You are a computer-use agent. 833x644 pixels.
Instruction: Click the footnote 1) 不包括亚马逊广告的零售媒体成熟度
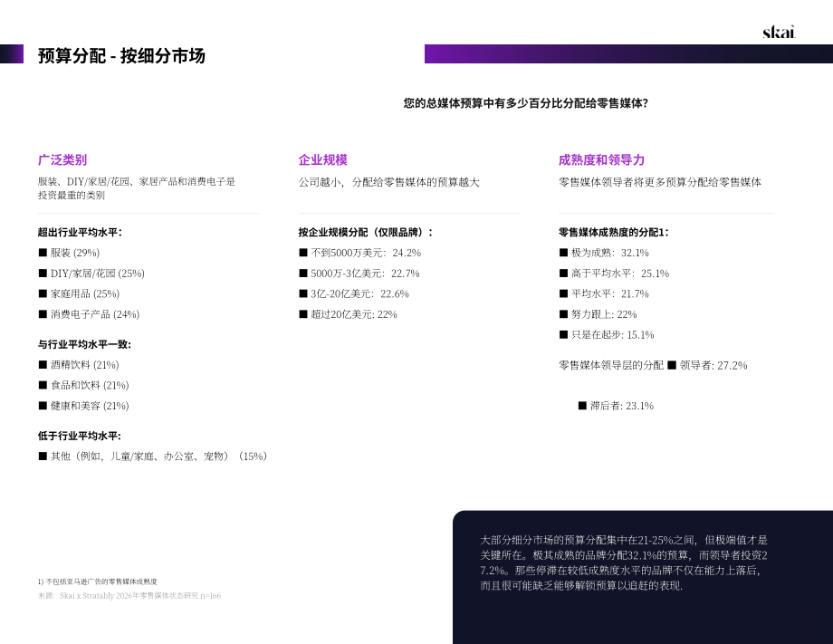tap(97, 582)
